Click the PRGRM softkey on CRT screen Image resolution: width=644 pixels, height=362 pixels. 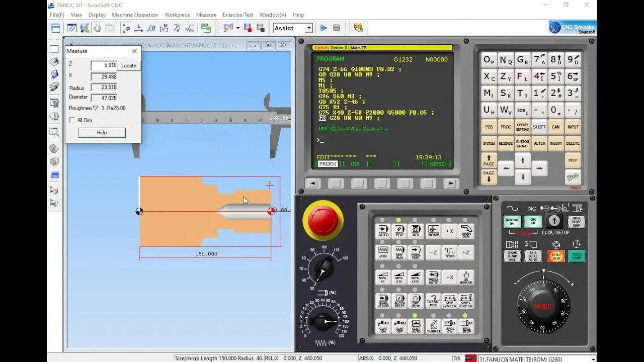[x=328, y=164]
